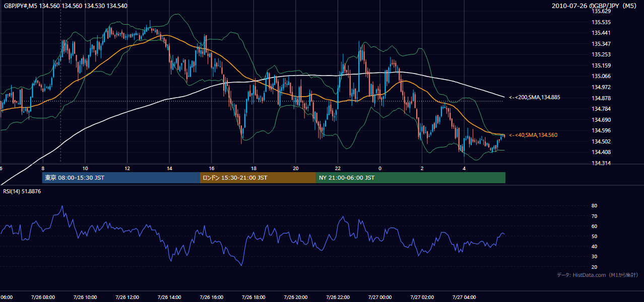Image resolution: width=644 pixels, height=302 pixels.
Task: Click the 'RSI(14) 51.8876' indicator label
Action: point(22,191)
